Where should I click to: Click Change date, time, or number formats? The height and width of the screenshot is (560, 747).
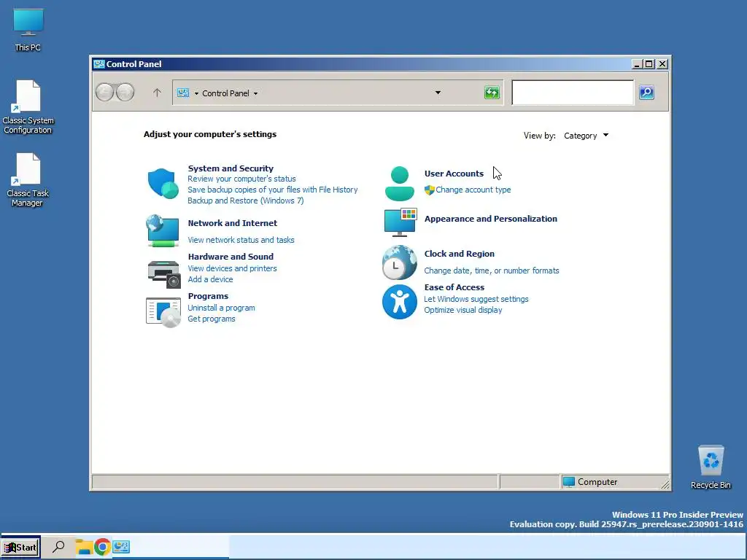pyautogui.click(x=492, y=271)
